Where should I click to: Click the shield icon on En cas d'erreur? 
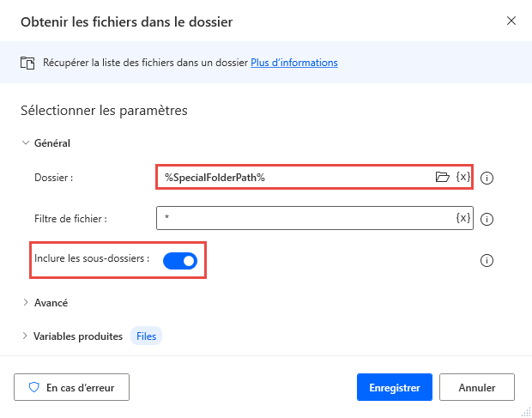coord(34,387)
